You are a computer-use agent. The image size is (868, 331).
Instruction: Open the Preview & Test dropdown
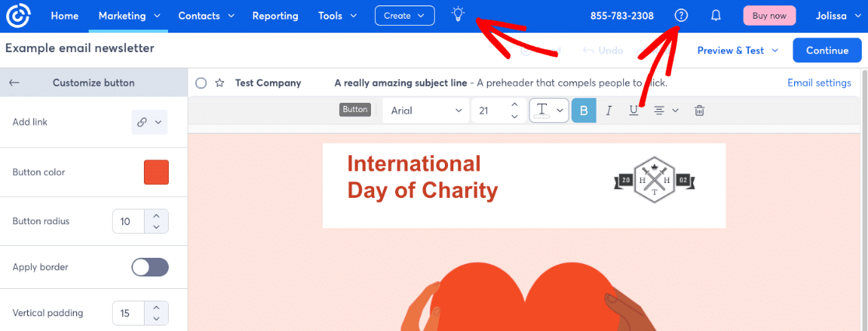[738, 51]
